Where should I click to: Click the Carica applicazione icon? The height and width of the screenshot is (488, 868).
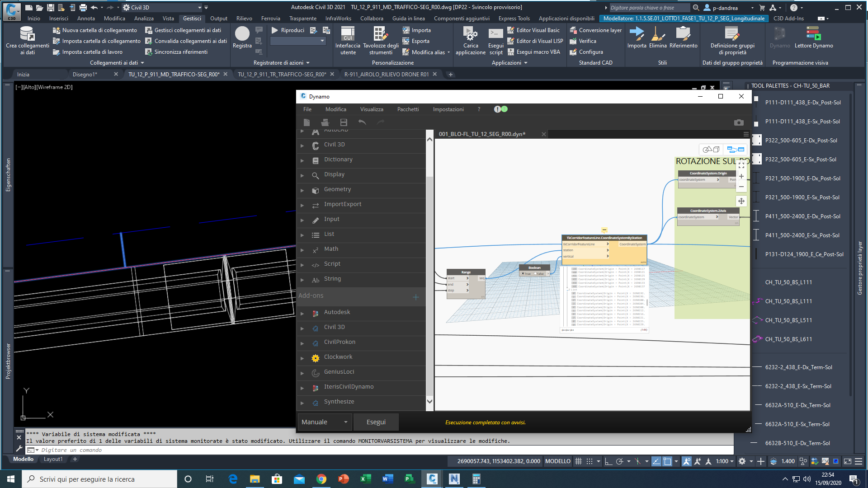470,34
